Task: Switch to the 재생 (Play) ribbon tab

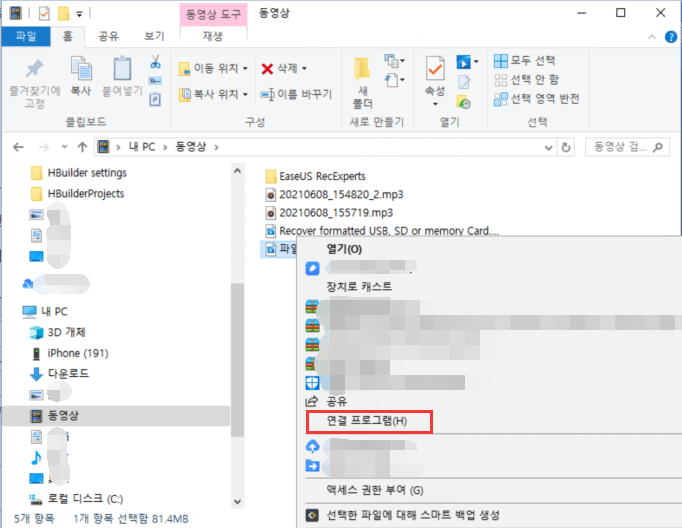Action: pyautogui.click(x=213, y=36)
